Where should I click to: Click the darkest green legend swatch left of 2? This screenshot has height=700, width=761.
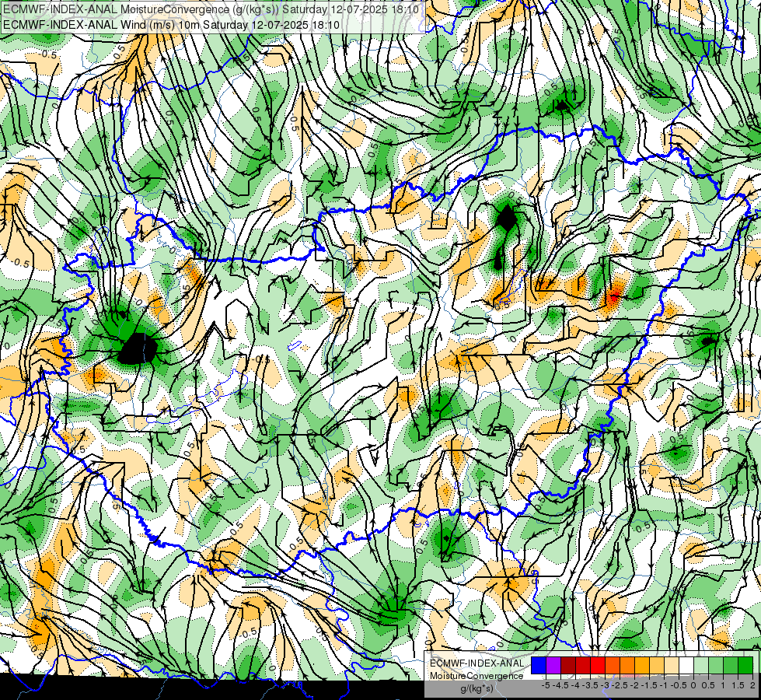[745, 665]
